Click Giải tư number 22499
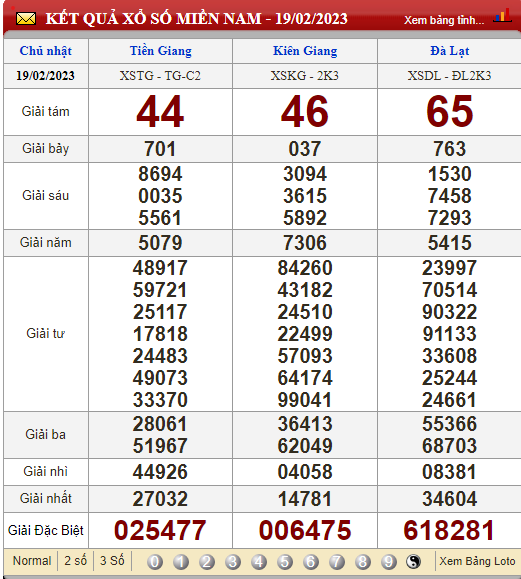 305,334
